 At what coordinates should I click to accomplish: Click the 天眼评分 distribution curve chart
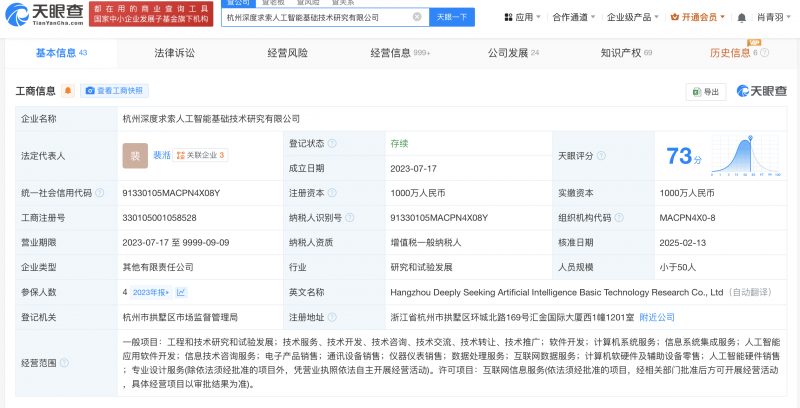point(745,156)
